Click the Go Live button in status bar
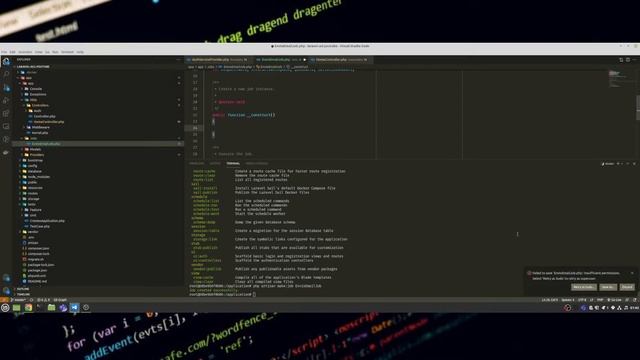 click(615, 300)
